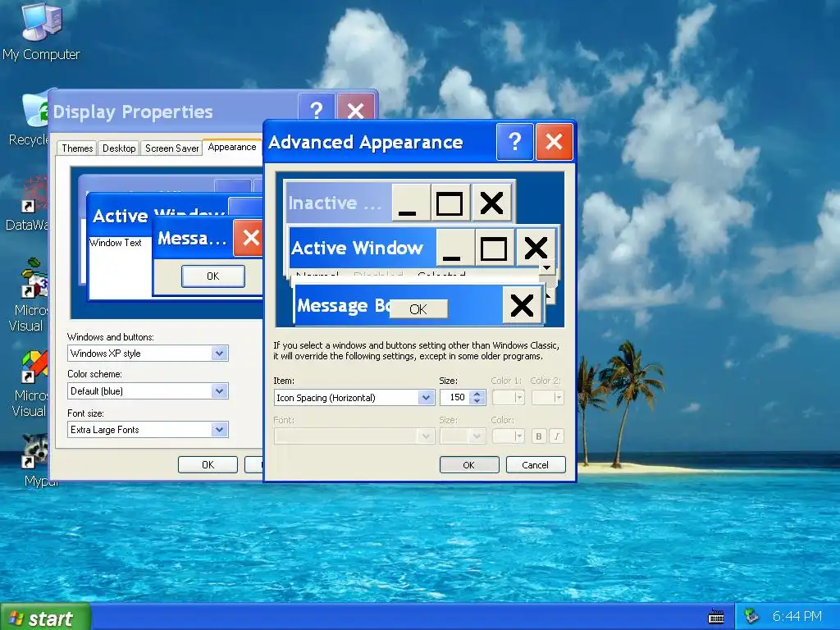This screenshot has height=630, width=840.
Task: Click Active Window title bar in preview
Action: 363,248
